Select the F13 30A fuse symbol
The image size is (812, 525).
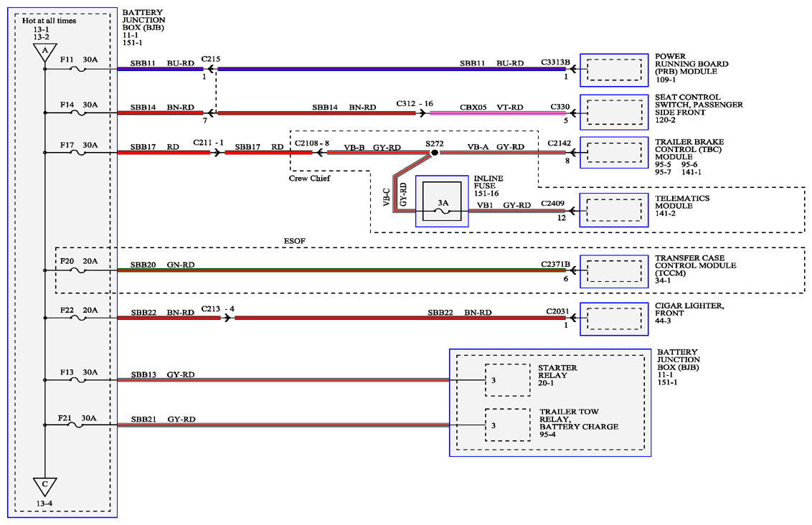[x=77, y=380]
